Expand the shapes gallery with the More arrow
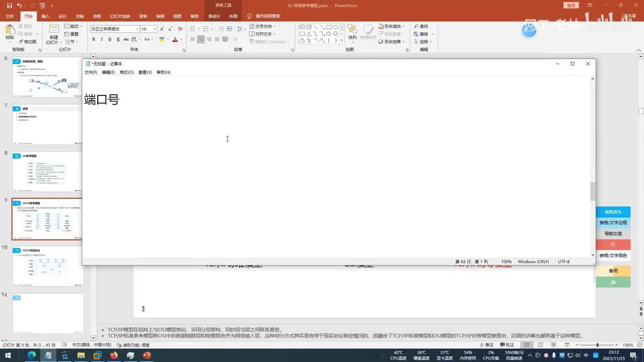Image resolution: width=644 pixels, height=362 pixels. coord(342,41)
